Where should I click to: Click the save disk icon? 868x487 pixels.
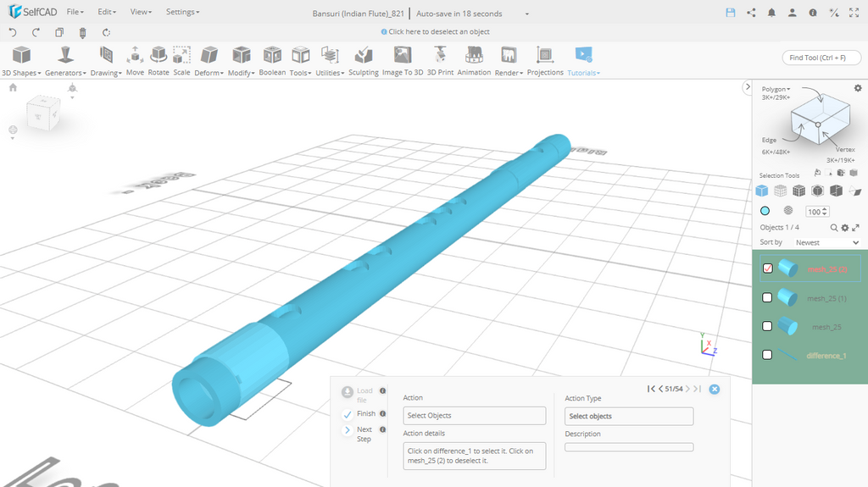731,13
